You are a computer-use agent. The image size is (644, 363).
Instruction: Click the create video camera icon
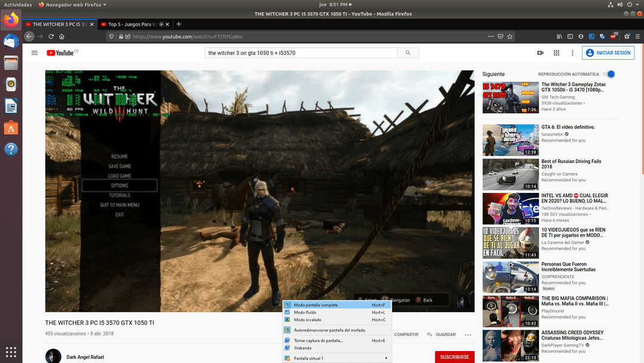540,53
